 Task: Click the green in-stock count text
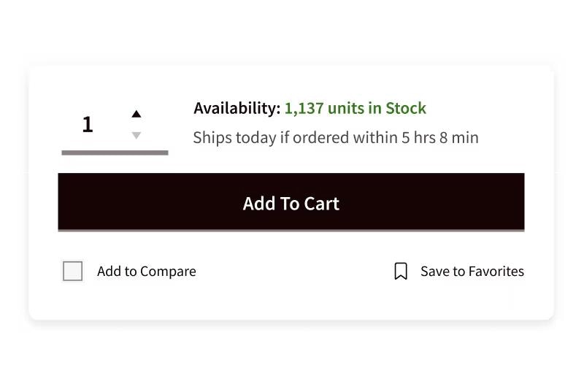tap(355, 108)
